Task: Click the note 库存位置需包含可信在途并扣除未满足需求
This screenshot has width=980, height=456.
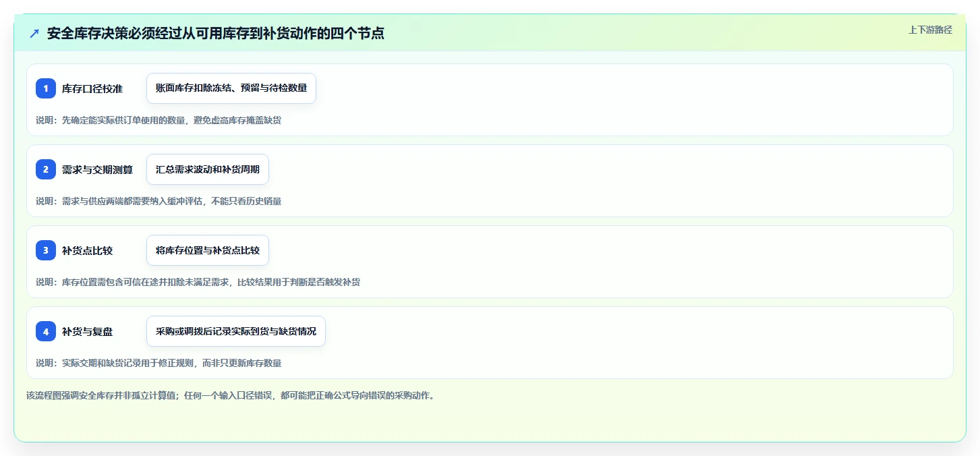Action: tap(144, 282)
